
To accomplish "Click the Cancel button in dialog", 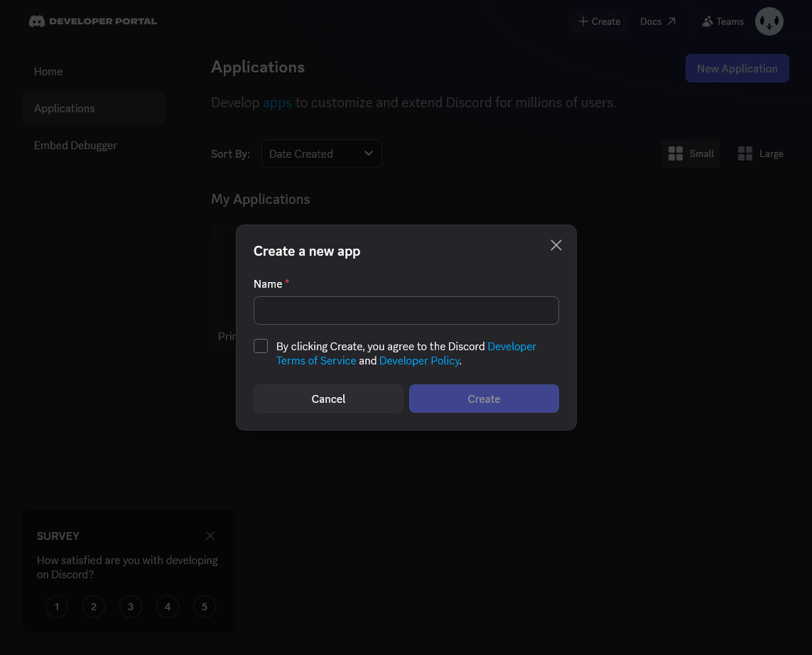I will tap(328, 399).
